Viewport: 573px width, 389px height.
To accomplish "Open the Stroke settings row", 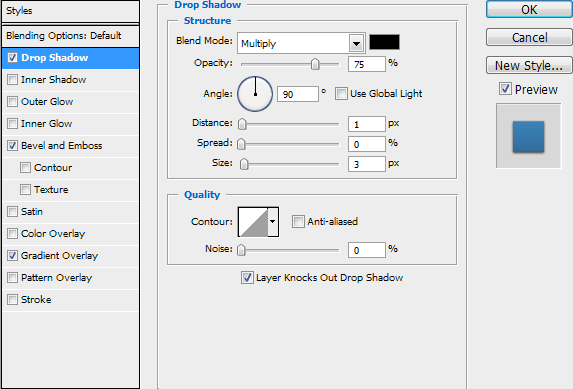I will [x=71, y=299].
